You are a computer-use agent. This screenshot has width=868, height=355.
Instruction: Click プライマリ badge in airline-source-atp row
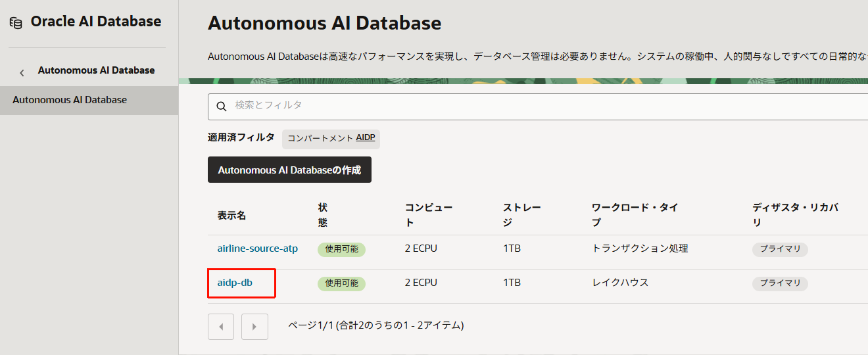780,249
